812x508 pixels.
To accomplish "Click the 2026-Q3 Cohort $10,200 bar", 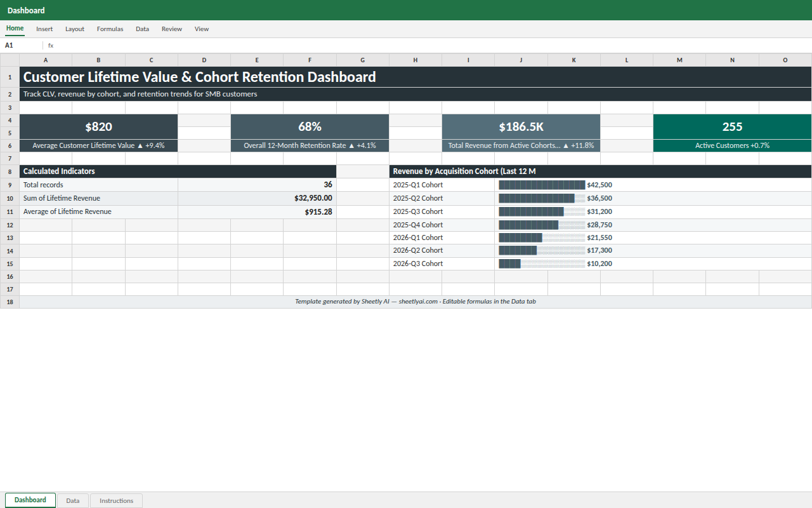I will pyautogui.click(x=653, y=264).
